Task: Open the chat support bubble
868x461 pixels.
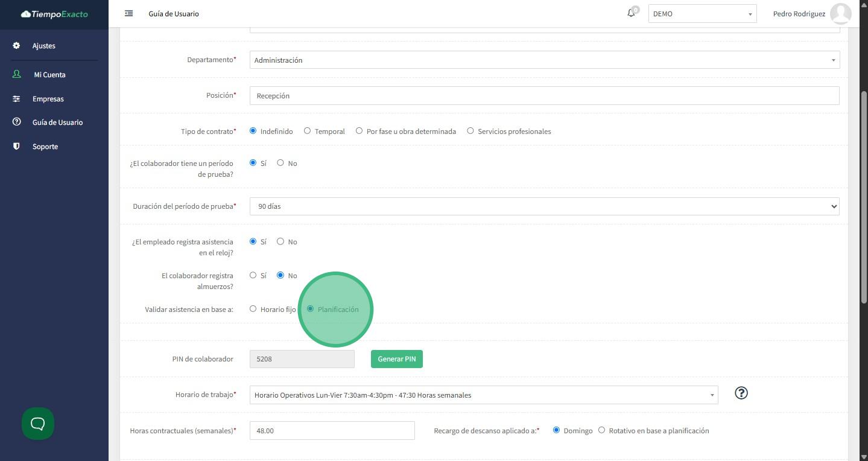Action: coord(38,424)
